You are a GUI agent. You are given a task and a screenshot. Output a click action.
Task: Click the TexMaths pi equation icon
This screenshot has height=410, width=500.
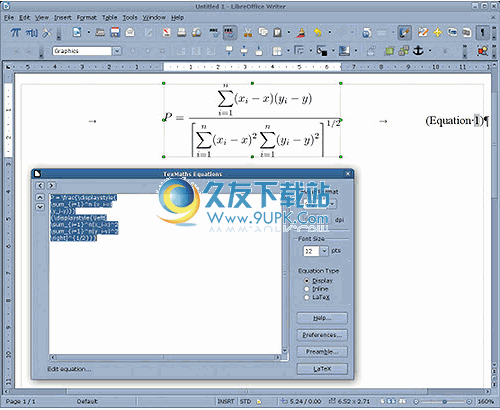15,32
